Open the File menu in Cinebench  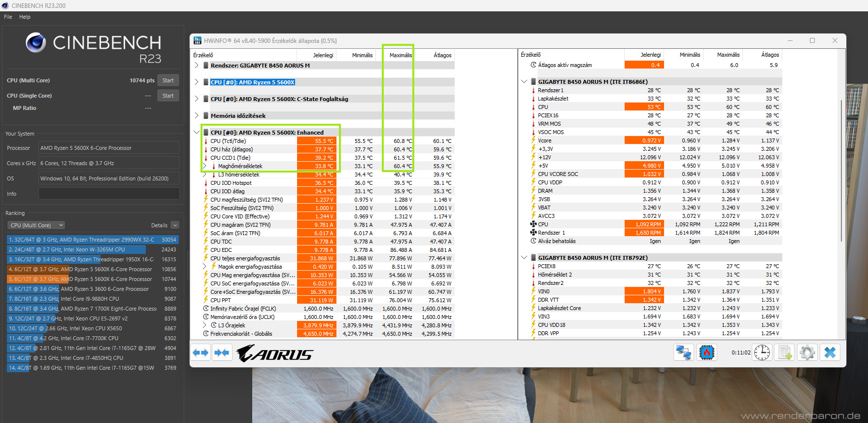point(8,17)
